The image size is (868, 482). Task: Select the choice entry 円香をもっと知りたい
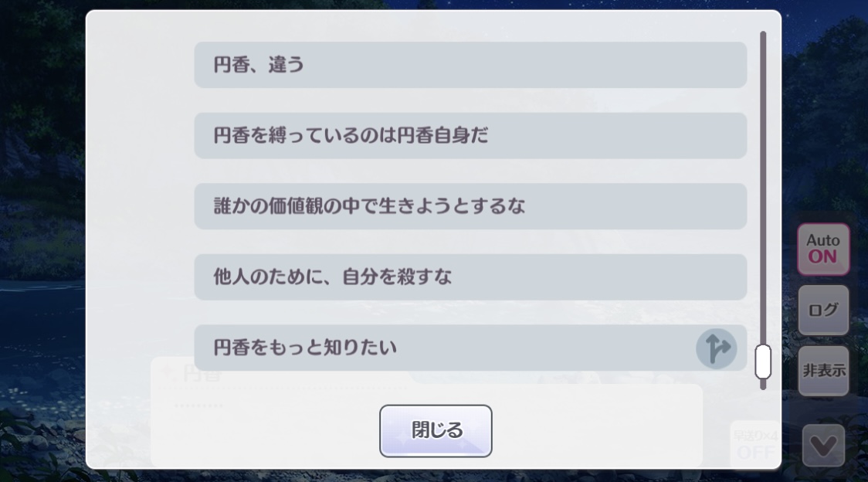[x=470, y=348]
